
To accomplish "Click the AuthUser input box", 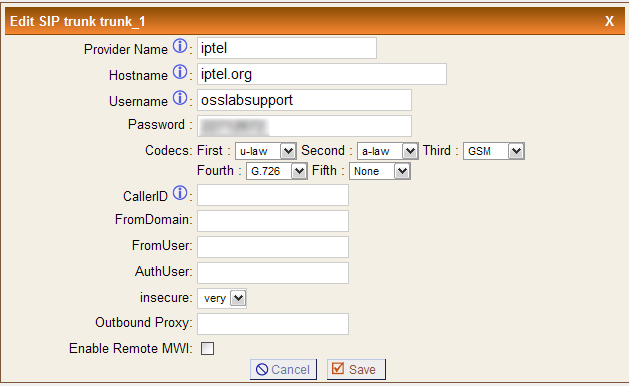I will click(273, 273).
